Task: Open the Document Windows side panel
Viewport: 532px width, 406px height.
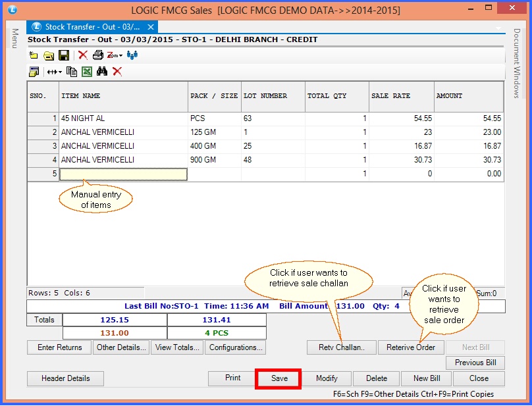Action: coord(516,63)
